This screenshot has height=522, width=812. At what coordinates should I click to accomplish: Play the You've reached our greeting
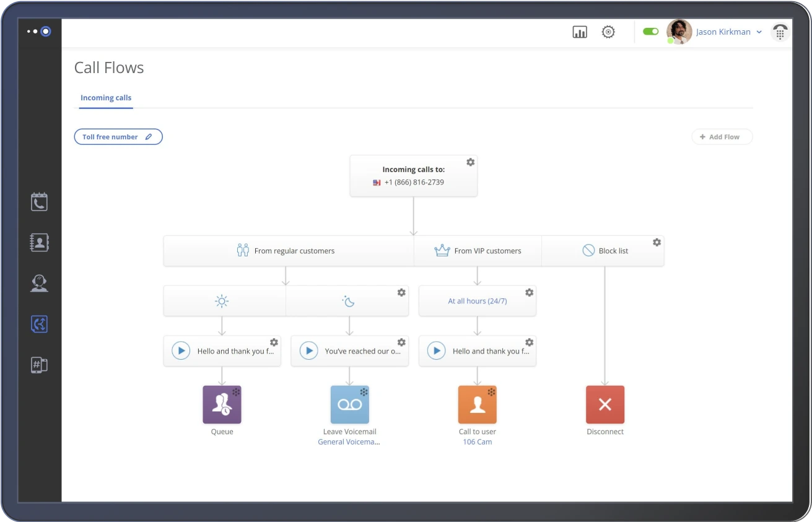pyautogui.click(x=308, y=351)
